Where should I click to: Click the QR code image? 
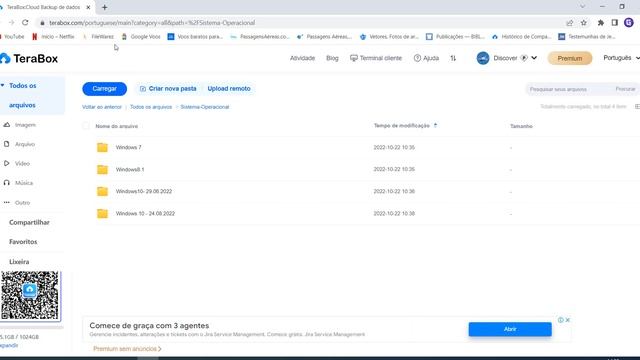pyautogui.click(x=30, y=296)
